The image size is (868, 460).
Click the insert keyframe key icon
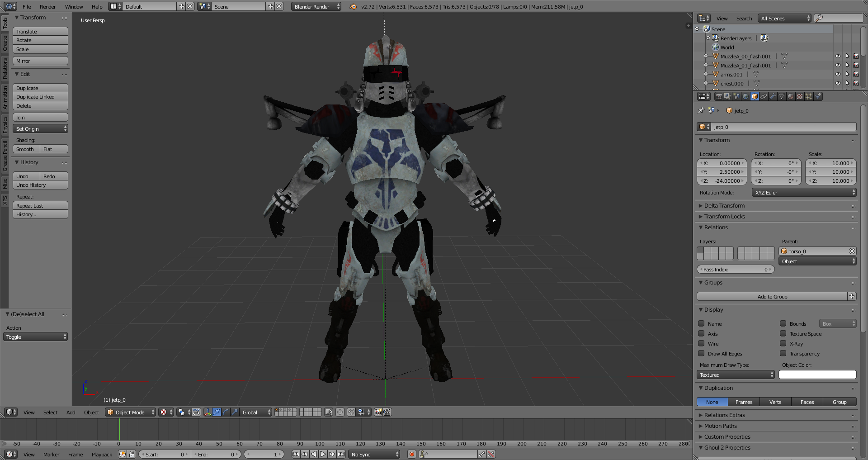click(x=482, y=455)
